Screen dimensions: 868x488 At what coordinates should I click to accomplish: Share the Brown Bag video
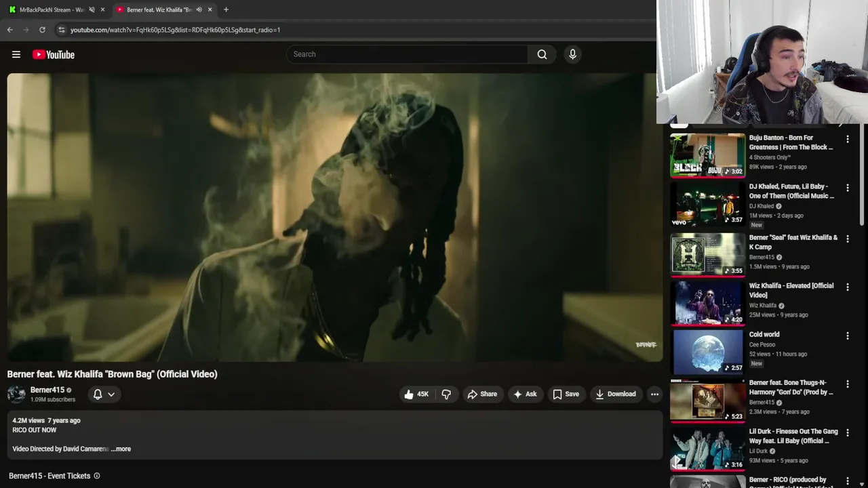(482, 394)
